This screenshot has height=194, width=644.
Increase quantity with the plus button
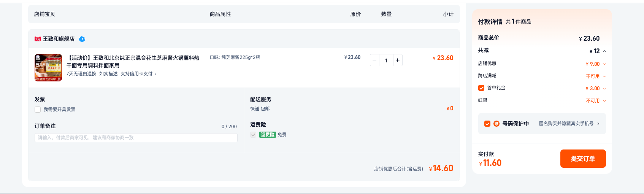(x=398, y=60)
